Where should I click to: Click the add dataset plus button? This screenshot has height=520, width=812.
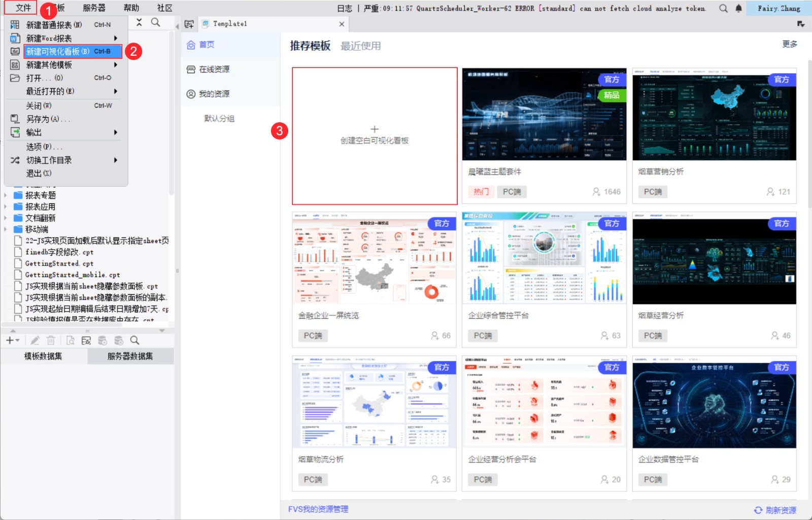click(12, 340)
